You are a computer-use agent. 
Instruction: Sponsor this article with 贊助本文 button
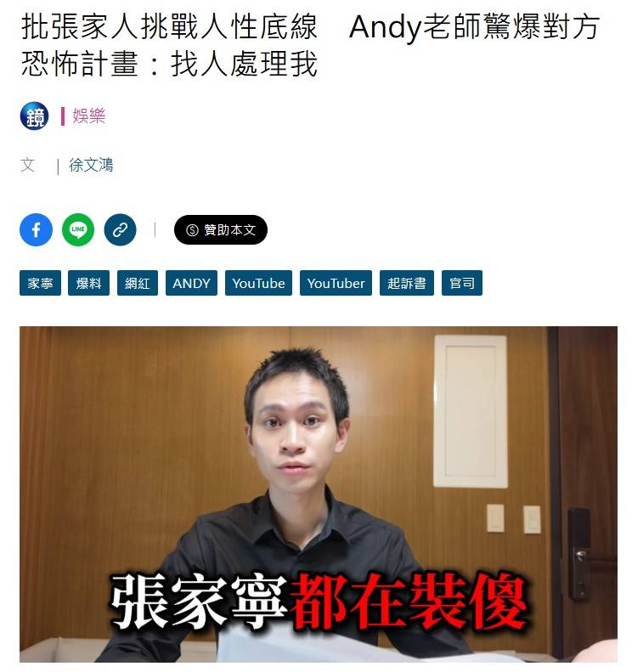pyautogui.click(x=221, y=230)
